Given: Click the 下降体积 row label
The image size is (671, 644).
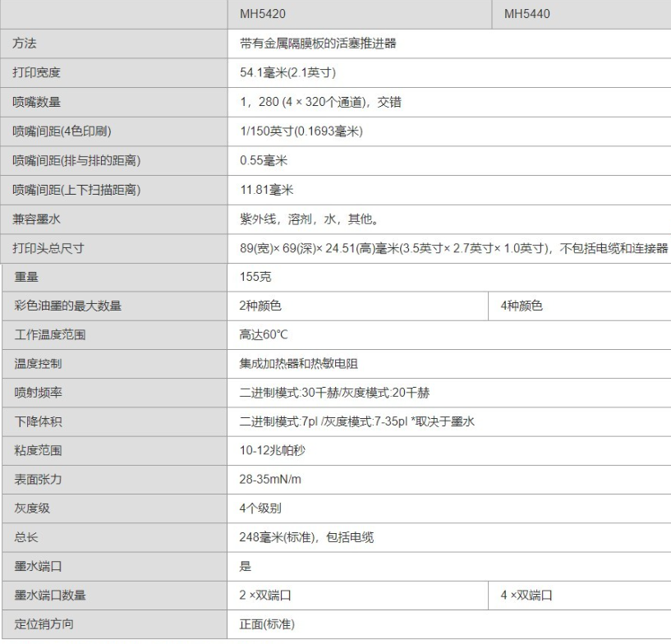Looking at the screenshot, I should click(38, 421).
